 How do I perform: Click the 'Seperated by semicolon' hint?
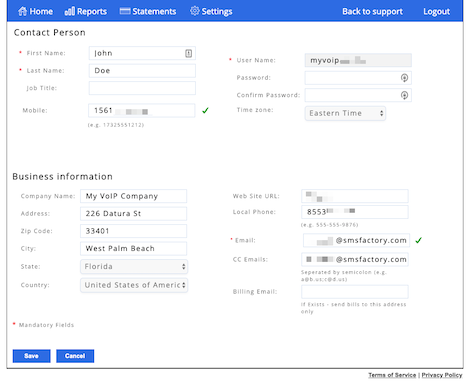tap(344, 276)
